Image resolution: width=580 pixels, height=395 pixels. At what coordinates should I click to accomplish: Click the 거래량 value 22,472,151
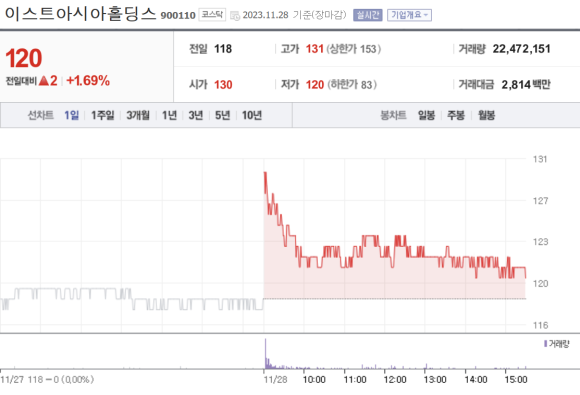[522, 49]
